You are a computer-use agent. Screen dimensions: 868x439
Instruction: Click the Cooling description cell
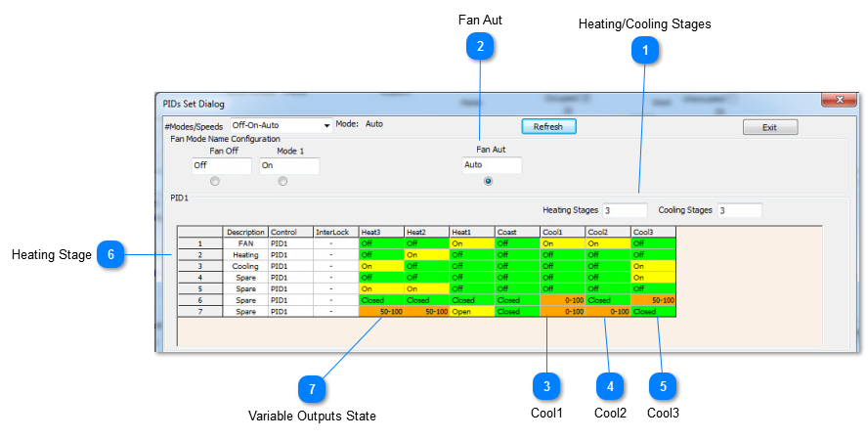[245, 266]
